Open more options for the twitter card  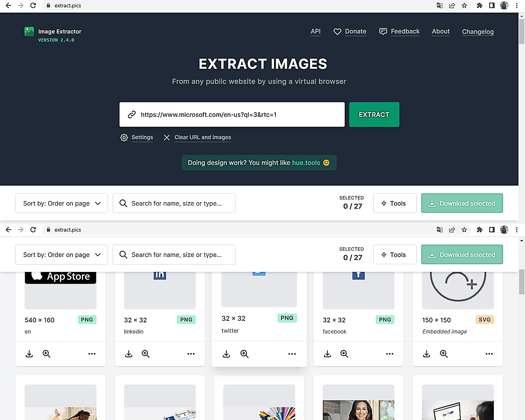pos(292,354)
